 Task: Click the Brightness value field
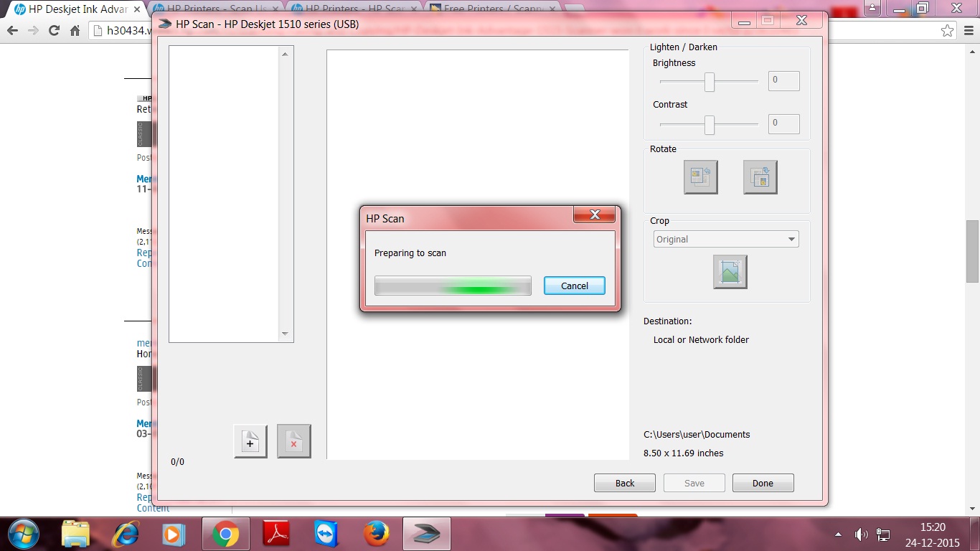(x=784, y=80)
